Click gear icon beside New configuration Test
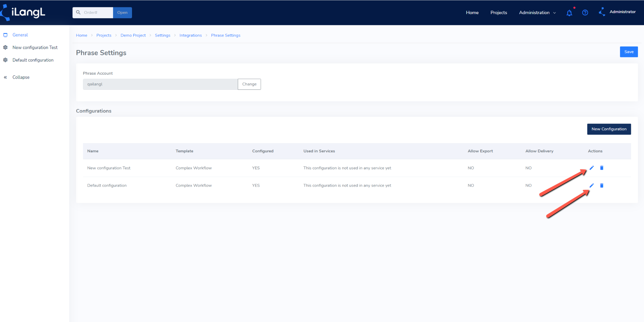 click(5, 47)
